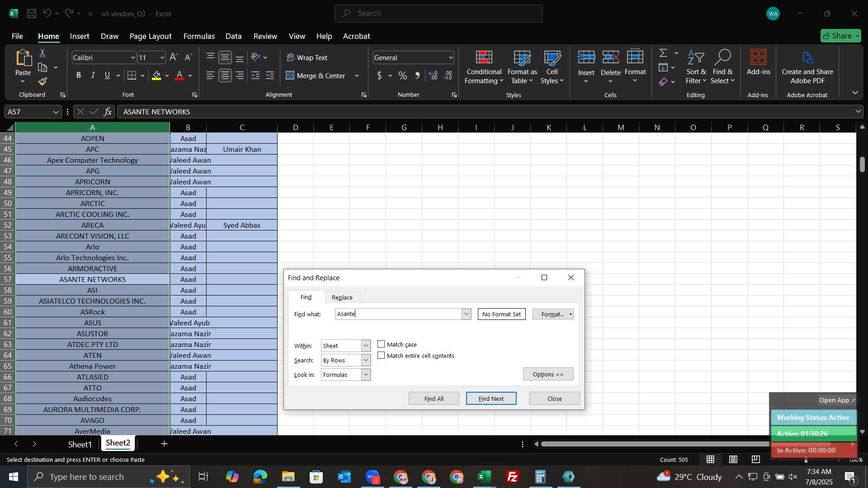The height and width of the screenshot is (488, 868).
Task: Expand the Within dropdown
Action: coord(366,346)
